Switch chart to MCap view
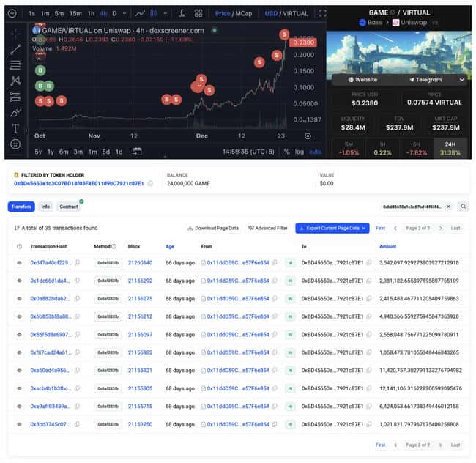 coord(244,13)
